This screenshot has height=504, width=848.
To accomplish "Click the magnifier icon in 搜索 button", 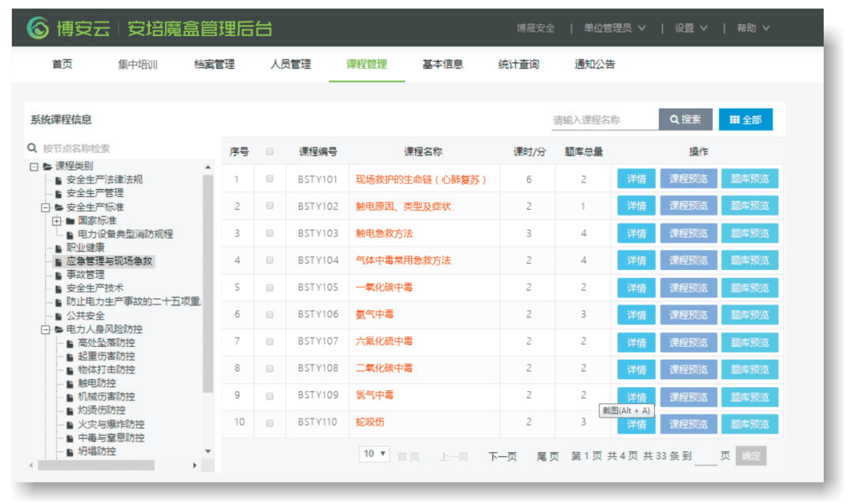I will point(674,120).
